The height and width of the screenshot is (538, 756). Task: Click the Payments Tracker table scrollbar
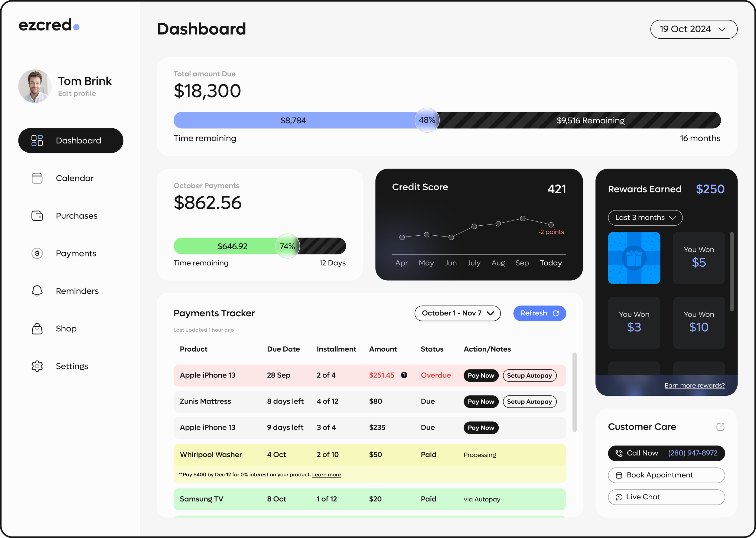click(574, 392)
